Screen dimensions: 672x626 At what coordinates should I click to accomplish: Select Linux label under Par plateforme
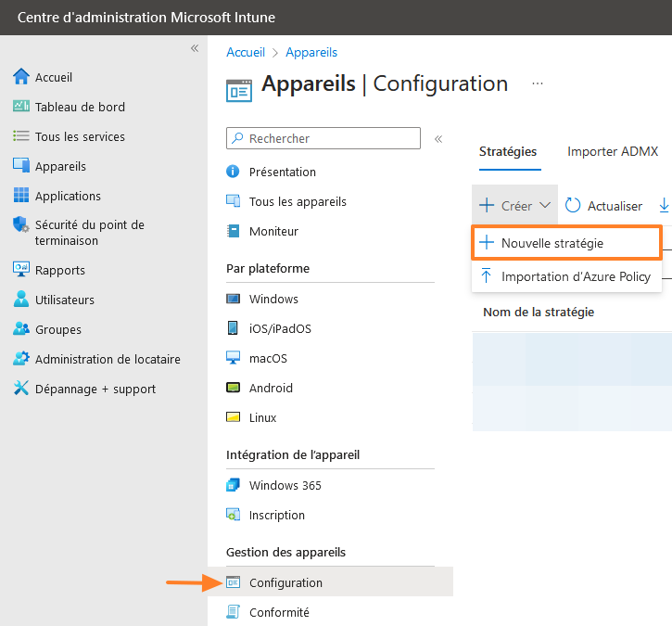pos(262,417)
